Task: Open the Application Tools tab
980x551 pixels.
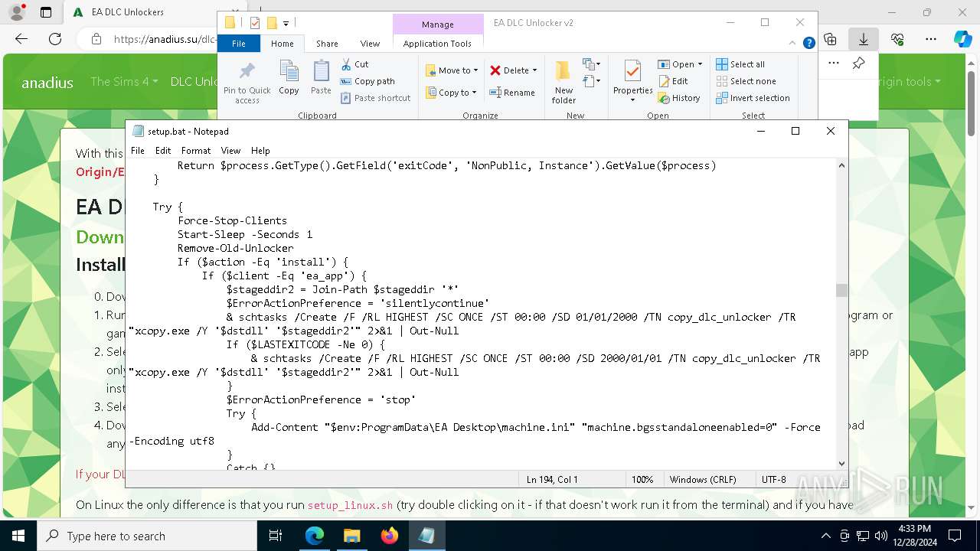Action: click(x=437, y=44)
